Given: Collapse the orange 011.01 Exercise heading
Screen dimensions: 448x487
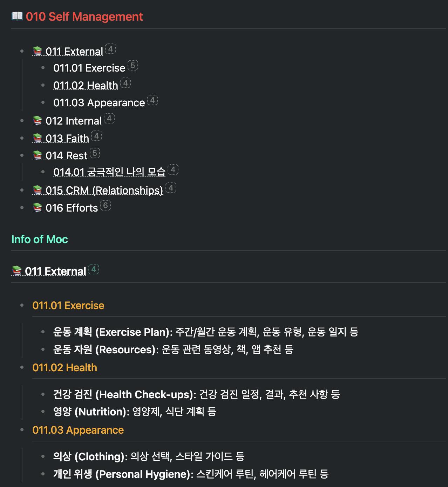Looking at the screenshot, I should 22,305.
